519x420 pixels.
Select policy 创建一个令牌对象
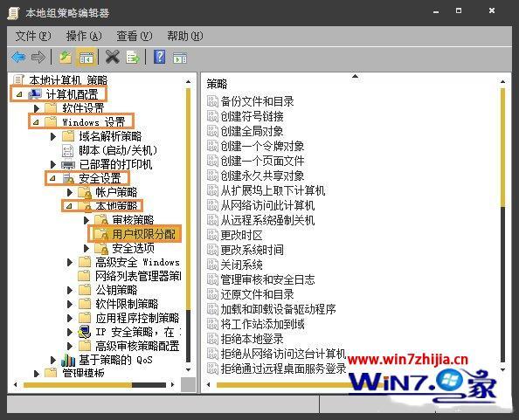pyautogui.click(x=262, y=146)
